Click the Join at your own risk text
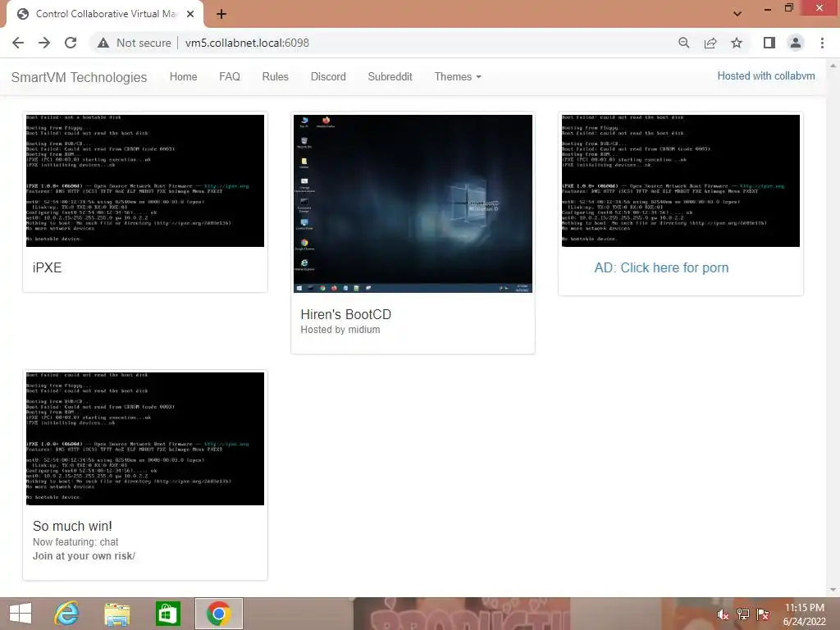 coord(84,556)
